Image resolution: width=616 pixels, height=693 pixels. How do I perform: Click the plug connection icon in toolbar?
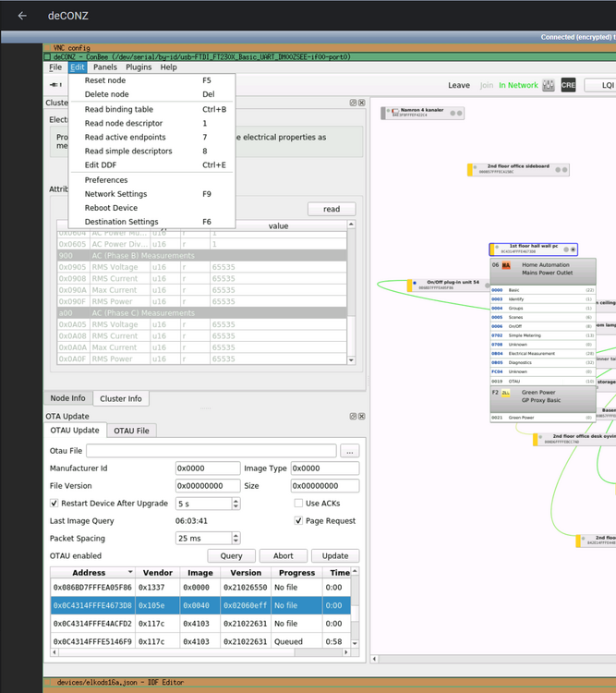coord(54,85)
